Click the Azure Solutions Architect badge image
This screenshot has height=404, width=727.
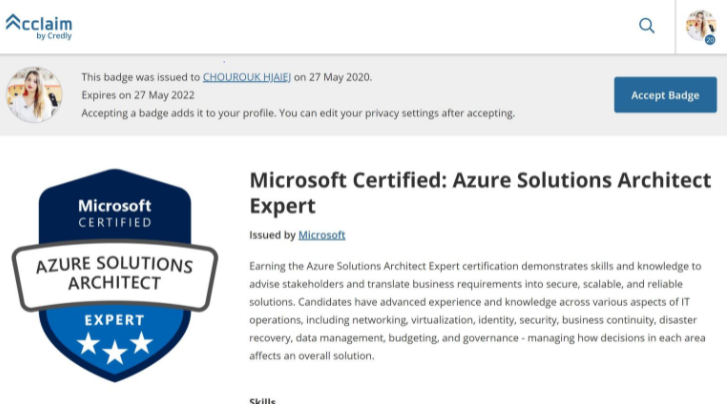[x=114, y=274]
